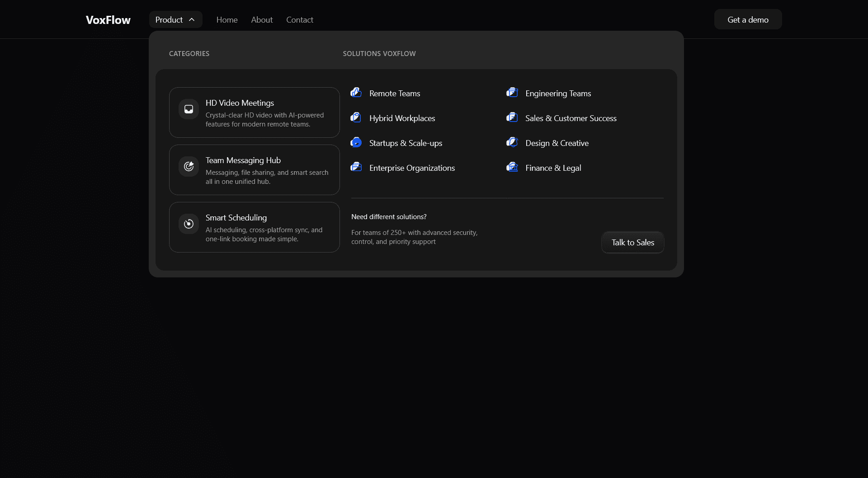Screen dimensions: 868x478
Task: Open the Team Messaging Hub category card
Action: point(254,170)
